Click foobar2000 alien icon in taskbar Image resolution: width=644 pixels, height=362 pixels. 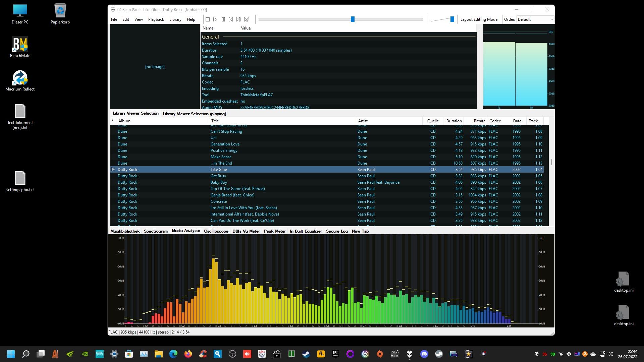click(x=410, y=354)
